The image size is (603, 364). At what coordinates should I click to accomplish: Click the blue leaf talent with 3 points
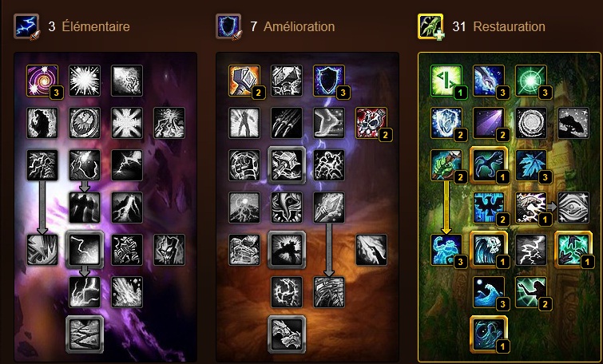coord(530,165)
